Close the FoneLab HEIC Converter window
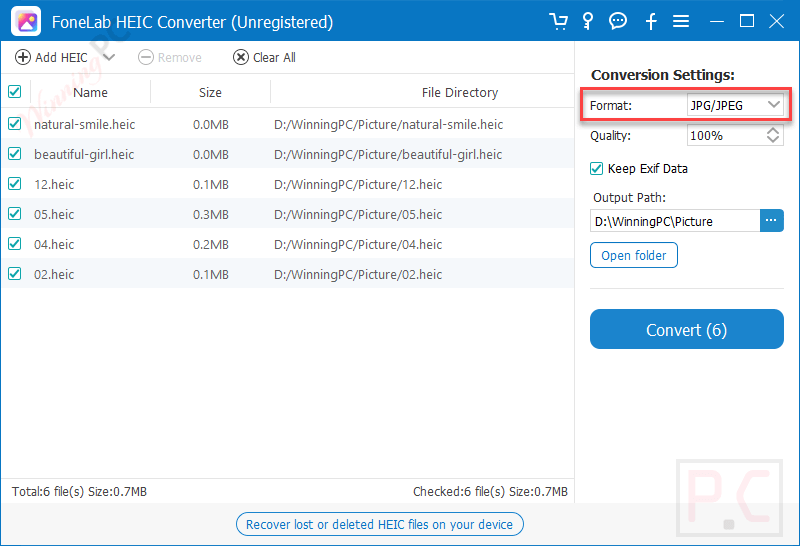The width and height of the screenshot is (800, 546). [777, 21]
